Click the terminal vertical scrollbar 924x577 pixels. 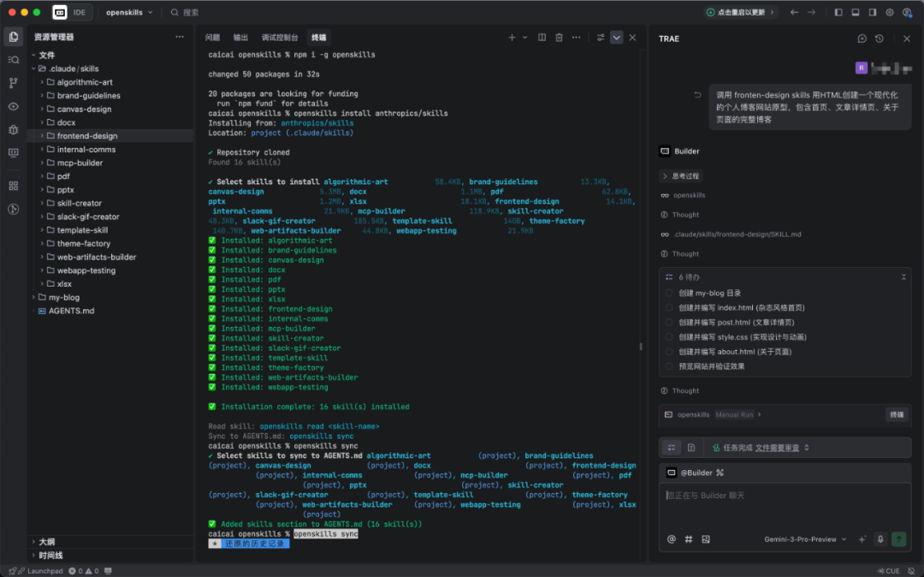click(641, 347)
